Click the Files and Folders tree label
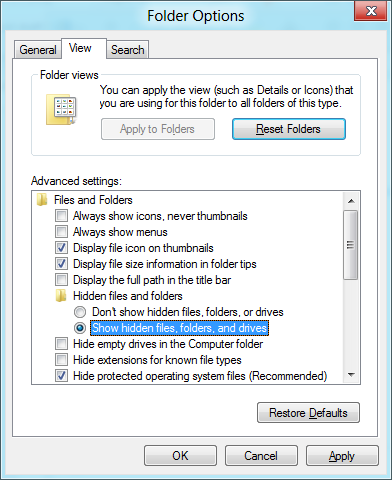Viewport: 392px width, 480px height. (93, 200)
